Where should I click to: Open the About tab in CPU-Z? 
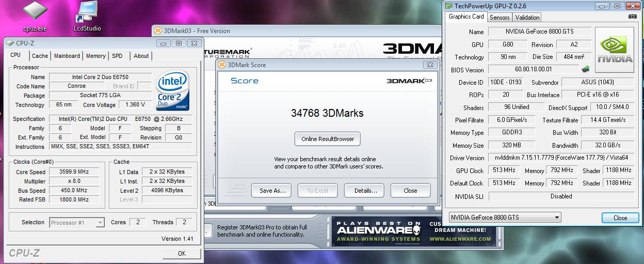pos(141,56)
